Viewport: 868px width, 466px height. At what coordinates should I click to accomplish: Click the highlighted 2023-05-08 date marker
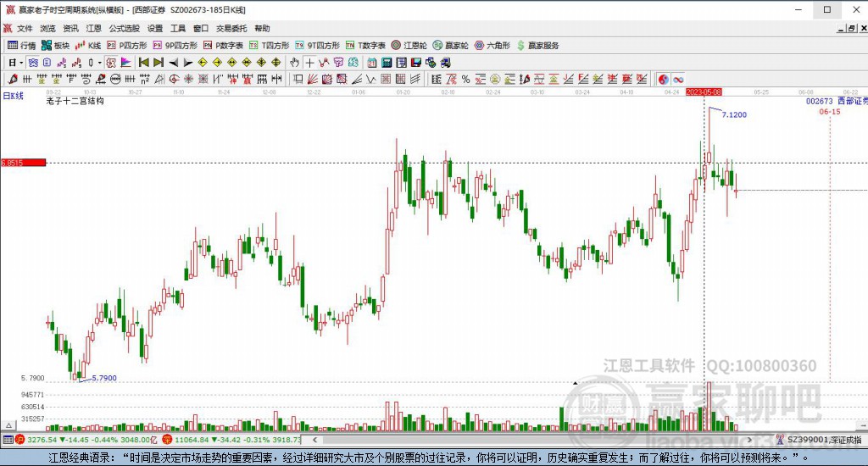point(704,92)
